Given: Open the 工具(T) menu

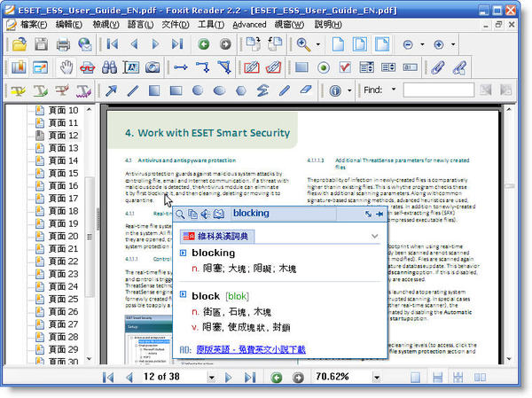Looking at the screenshot, I should coord(211,25).
